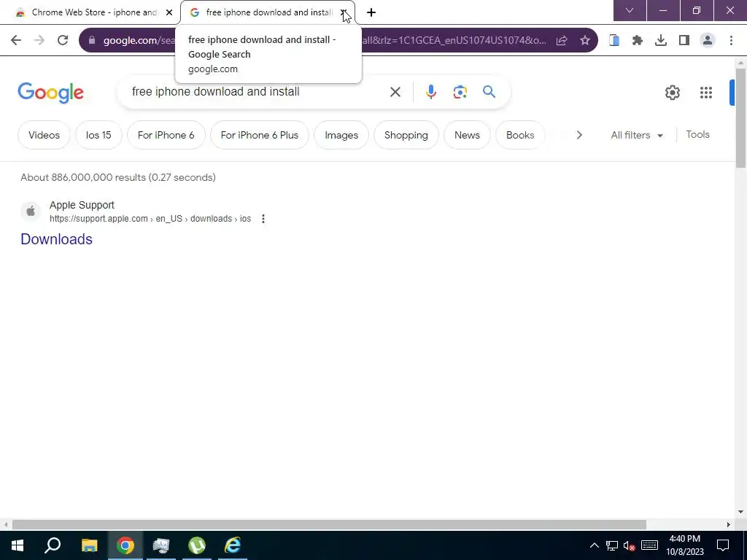Click the computer app icon on the taskbar
Image resolution: width=747 pixels, height=560 pixels.
coord(161,545)
